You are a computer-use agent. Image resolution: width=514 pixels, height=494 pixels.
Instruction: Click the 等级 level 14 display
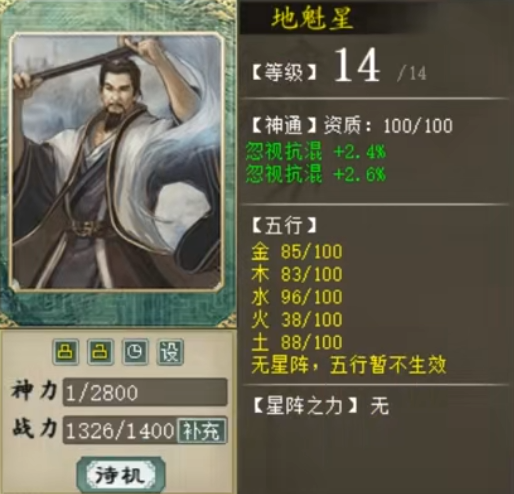339,69
